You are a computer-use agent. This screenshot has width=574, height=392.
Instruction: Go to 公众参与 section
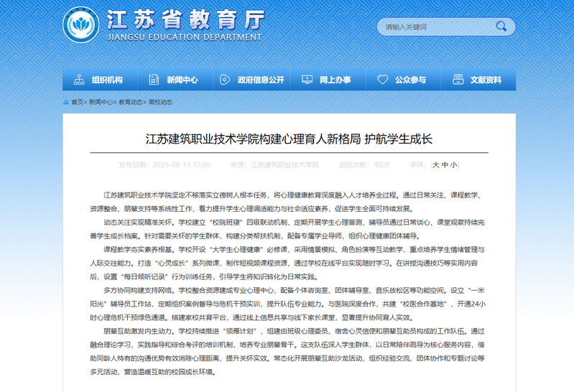click(410, 80)
